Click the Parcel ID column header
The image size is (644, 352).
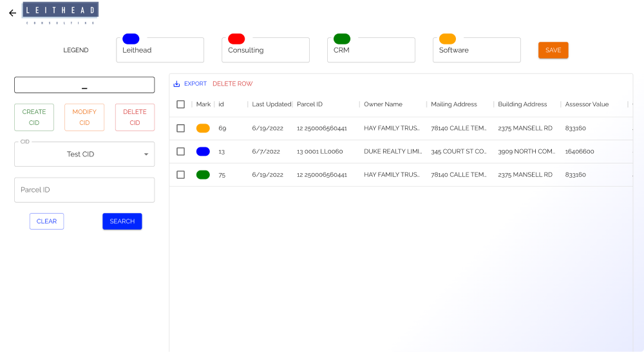[310, 104]
